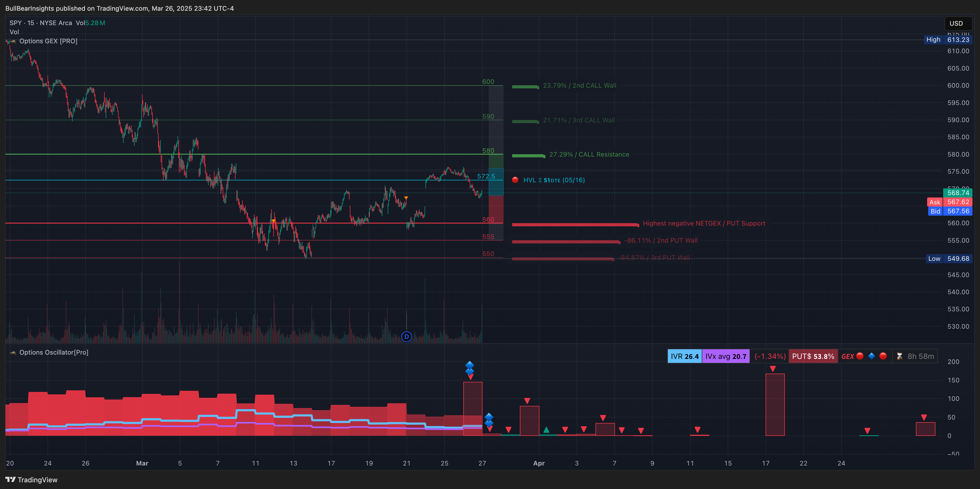Screen dimensions: 980x489
Task: Click the green 568.74 current price label
Action: click(x=958, y=193)
